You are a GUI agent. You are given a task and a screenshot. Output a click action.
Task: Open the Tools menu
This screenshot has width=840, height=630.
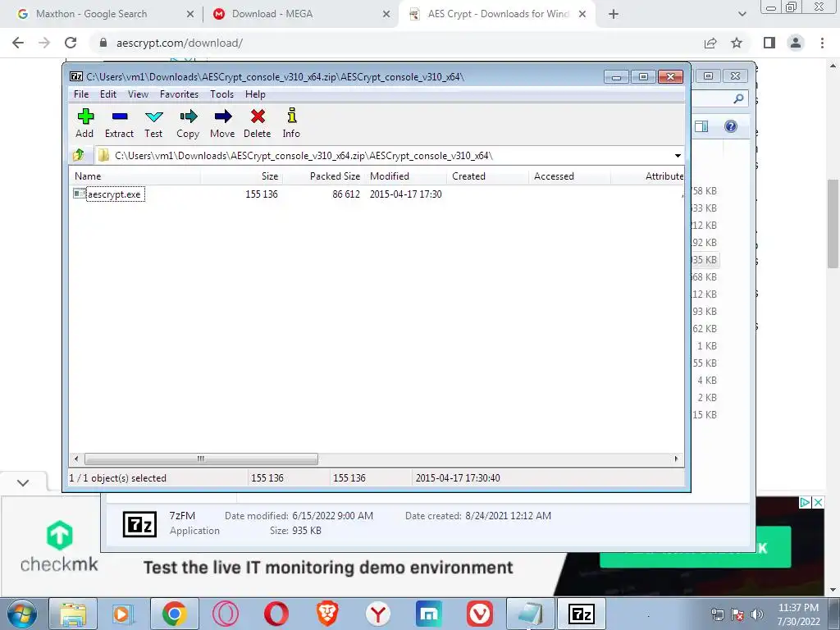pos(221,94)
